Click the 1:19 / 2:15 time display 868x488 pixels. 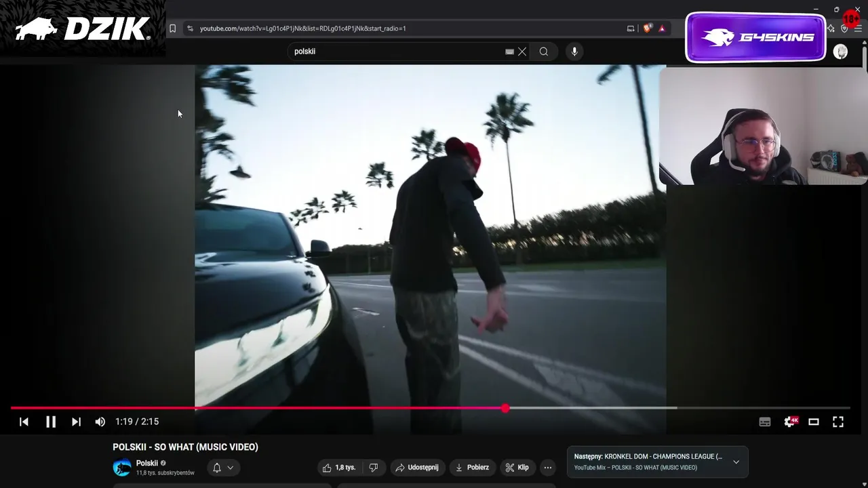click(137, 422)
